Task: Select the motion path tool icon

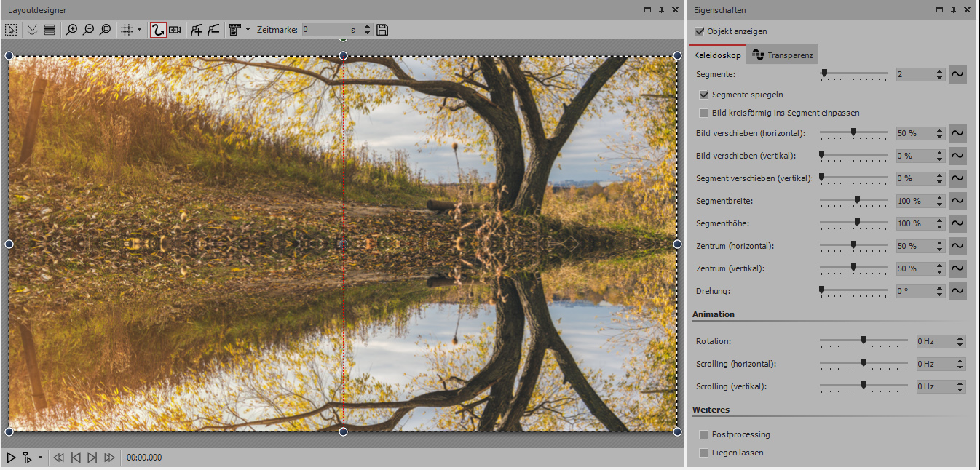Action: (158, 30)
